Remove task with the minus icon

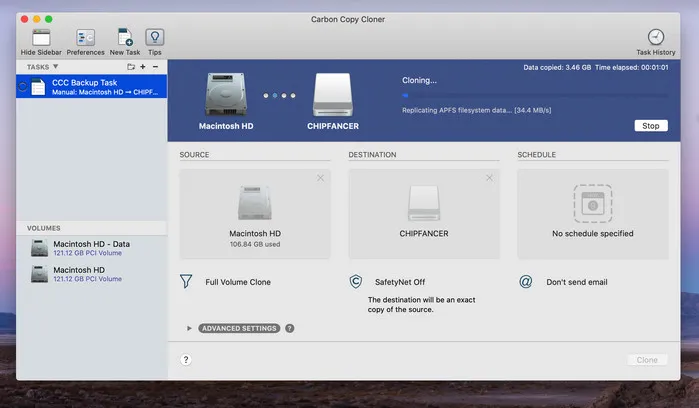(155, 67)
